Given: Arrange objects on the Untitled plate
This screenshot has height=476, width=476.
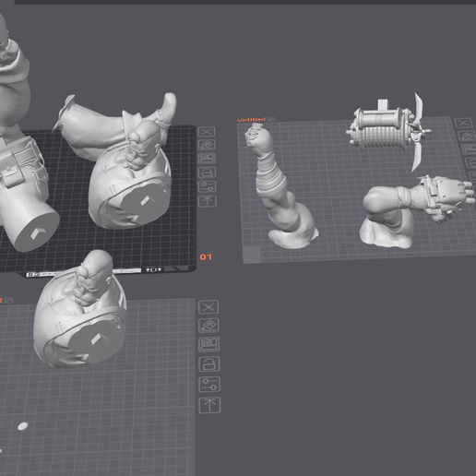Looking at the screenshot, I should [469, 149].
